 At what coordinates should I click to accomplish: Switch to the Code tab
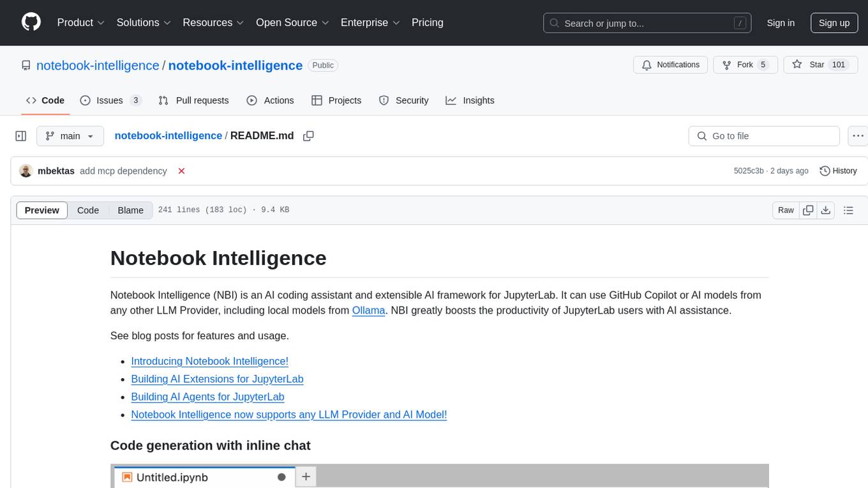tap(45, 100)
